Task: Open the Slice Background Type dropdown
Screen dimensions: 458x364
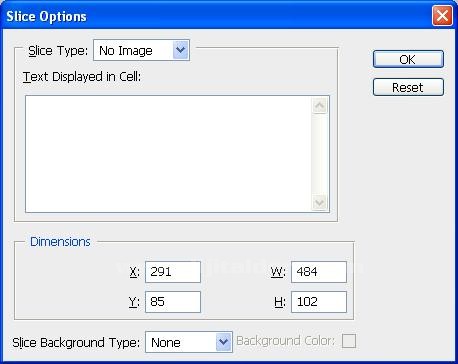Action: click(x=189, y=342)
